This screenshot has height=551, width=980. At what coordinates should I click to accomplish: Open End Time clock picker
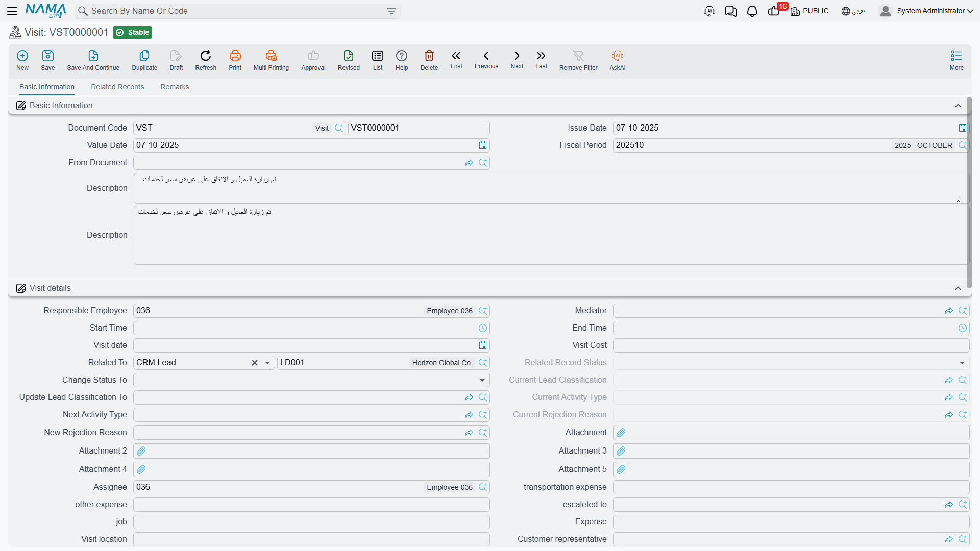(963, 328)
